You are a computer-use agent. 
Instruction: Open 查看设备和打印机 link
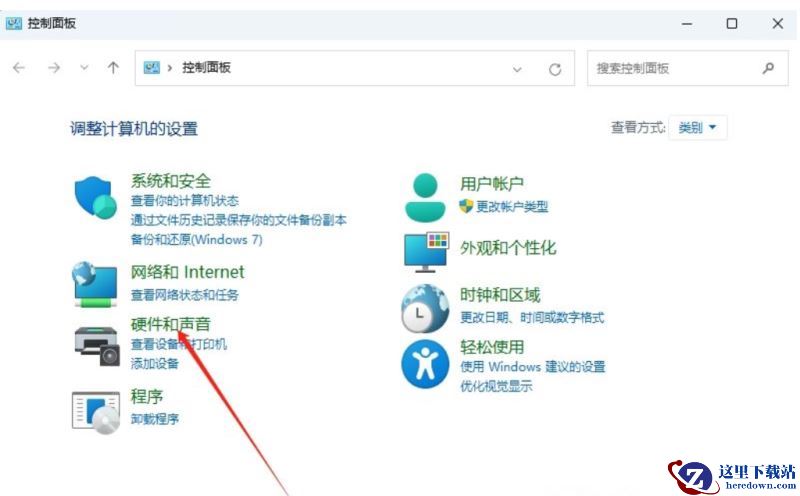179,344
